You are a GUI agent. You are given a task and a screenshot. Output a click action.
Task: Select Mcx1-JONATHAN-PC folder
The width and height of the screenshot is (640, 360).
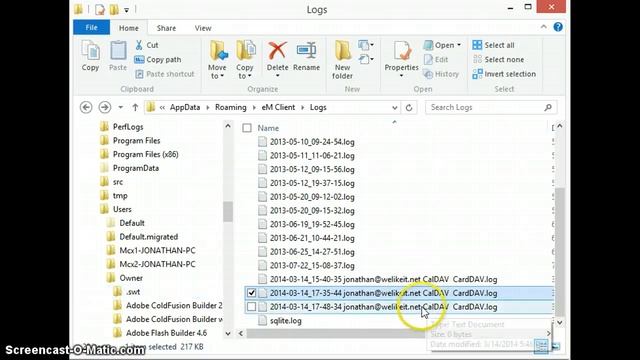coord(157,250)
